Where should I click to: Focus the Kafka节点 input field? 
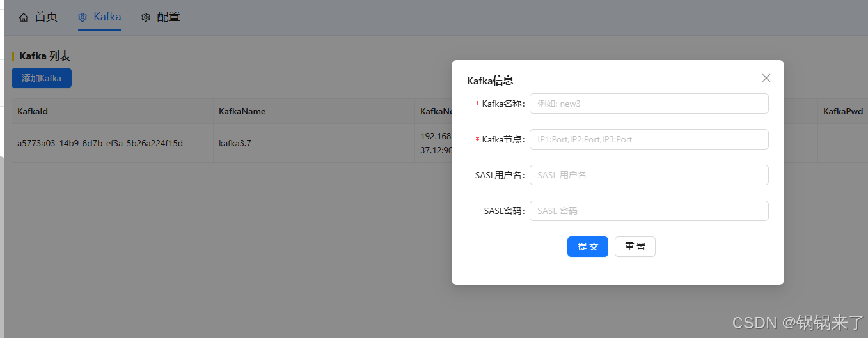click(x=649, y=139)
